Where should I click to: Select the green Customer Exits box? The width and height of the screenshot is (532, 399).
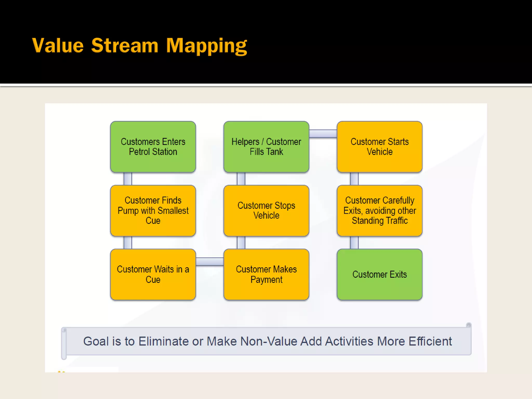pos(380,274)
